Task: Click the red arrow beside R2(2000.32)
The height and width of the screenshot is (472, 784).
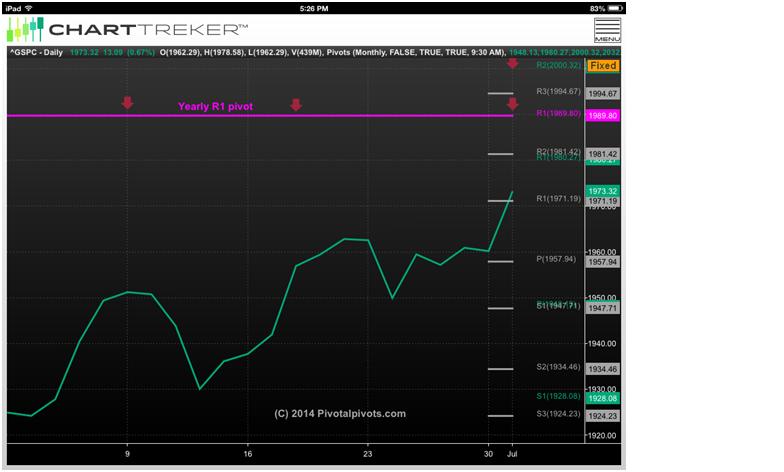Action: [x=512, y=63]
